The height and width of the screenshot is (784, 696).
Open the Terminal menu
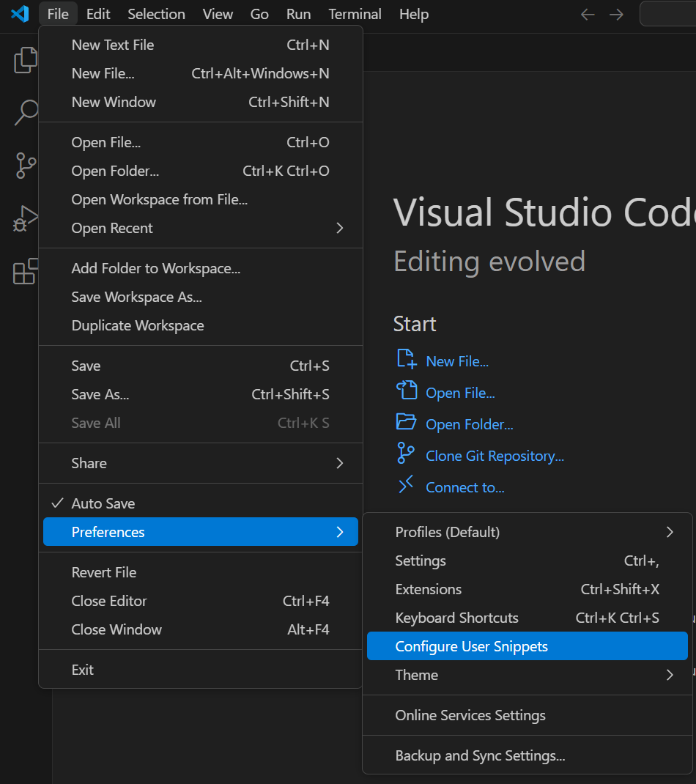[x=355, y=14]
